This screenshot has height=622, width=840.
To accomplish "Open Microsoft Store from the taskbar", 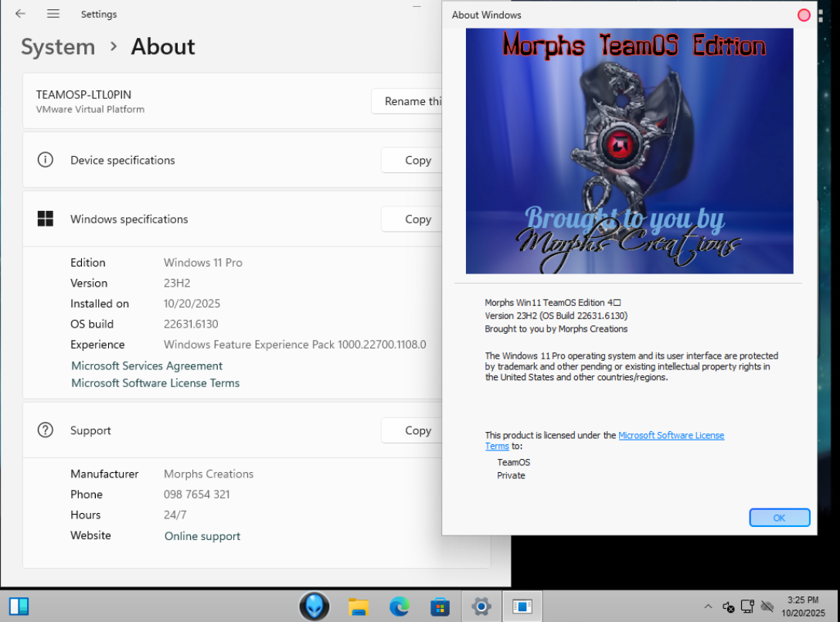I will tap(440, 607).
